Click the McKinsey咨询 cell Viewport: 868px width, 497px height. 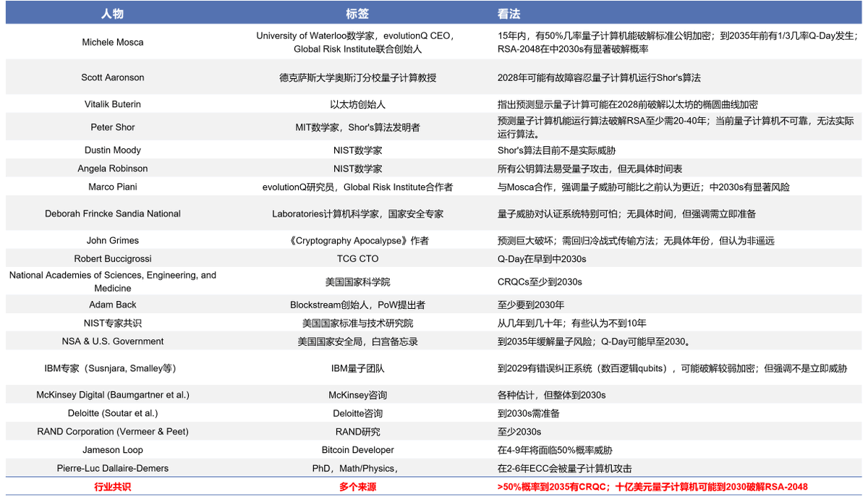[357, 395]
